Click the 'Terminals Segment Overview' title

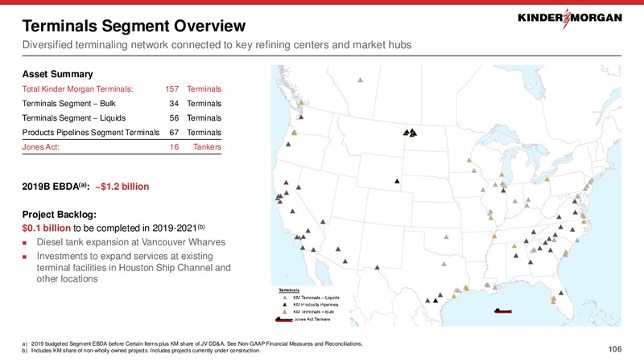coord(134,26)
